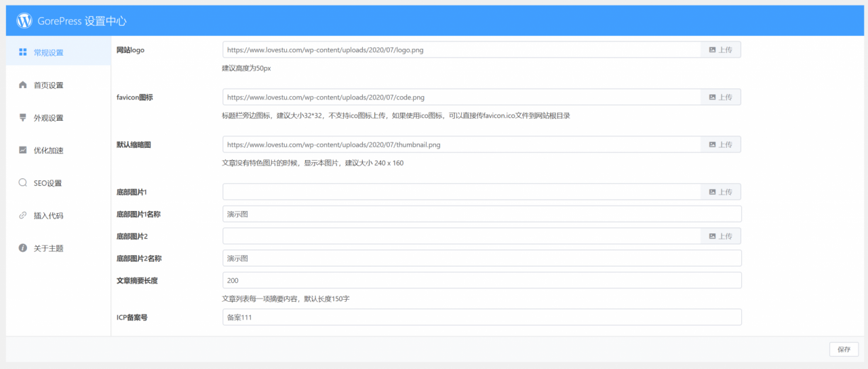This screenshot has height=369, width=868.
Task: Open the 首页设置 tab
Action: click(49, 85)
